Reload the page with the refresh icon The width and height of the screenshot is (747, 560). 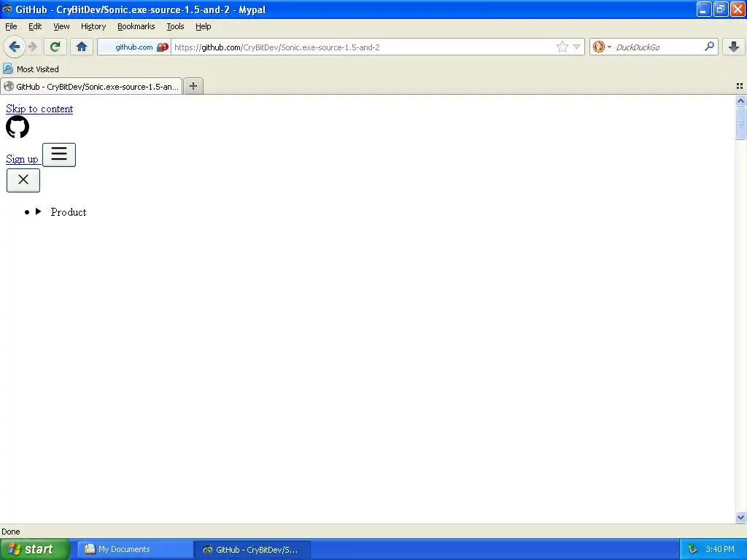point(55,47)
